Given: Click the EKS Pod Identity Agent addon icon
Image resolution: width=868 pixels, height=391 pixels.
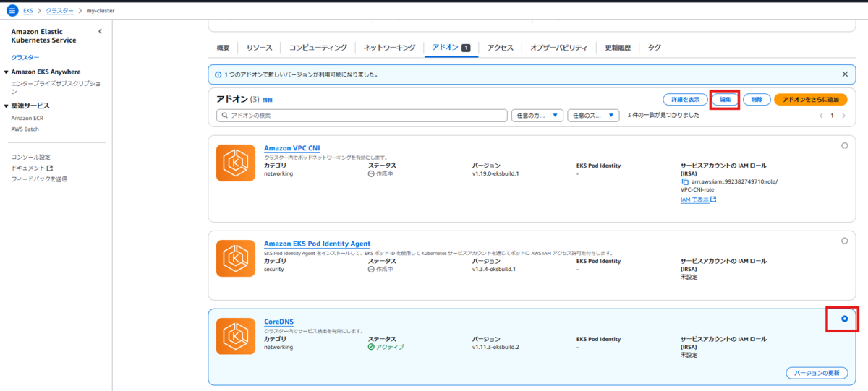Looking at the screenshot, I should (236, 259).
